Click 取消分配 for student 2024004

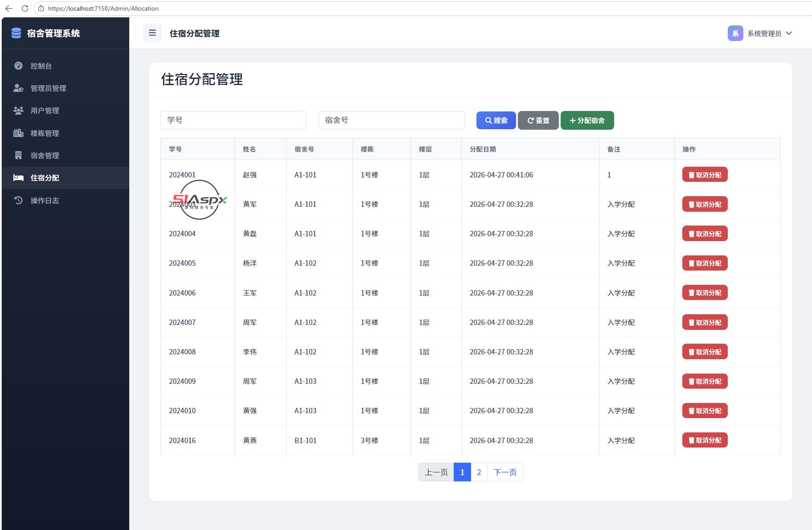(x=705, y=234)
